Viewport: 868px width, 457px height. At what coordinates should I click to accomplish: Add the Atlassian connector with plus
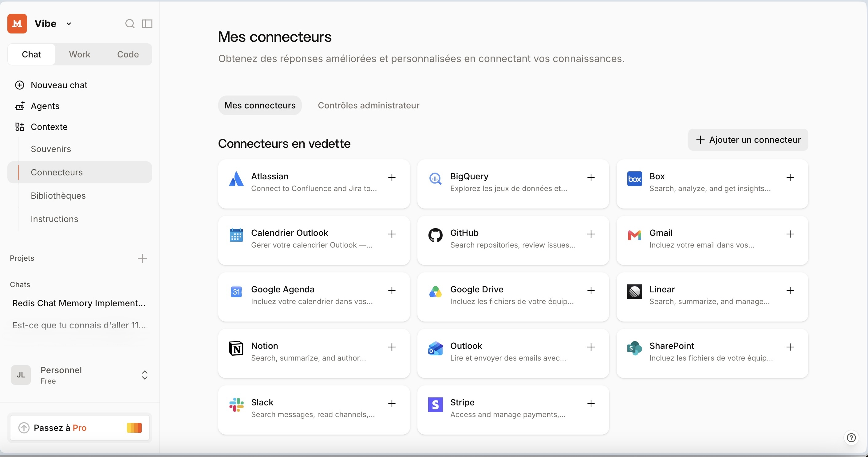coord(392,178)
